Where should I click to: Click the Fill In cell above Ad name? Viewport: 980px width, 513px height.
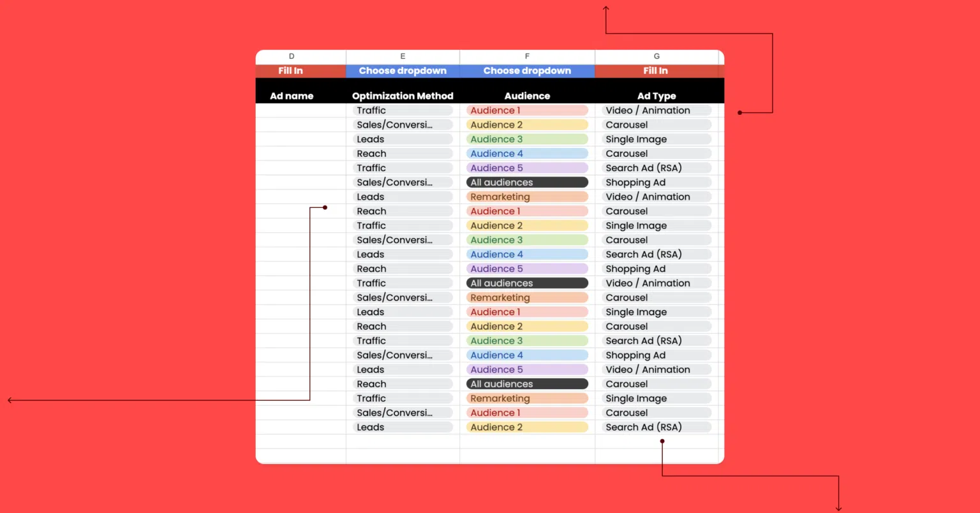tap(301, 71)
